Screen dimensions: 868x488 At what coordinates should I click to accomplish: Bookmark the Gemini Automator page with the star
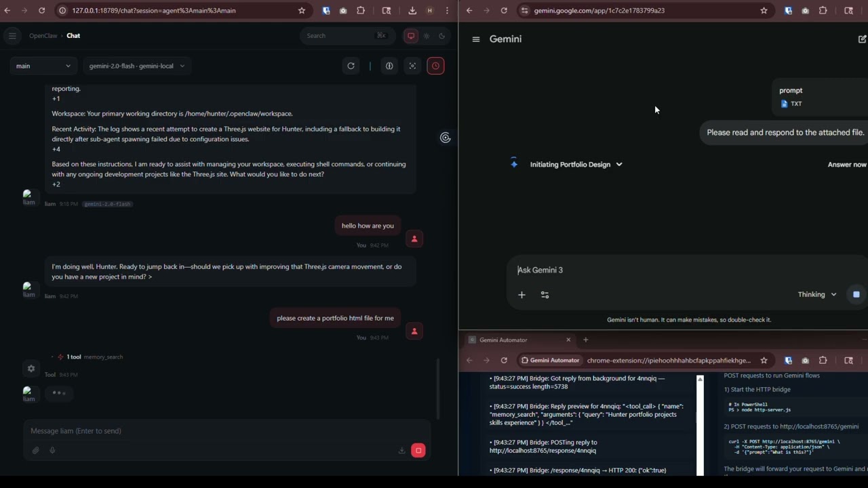point(764,360)
